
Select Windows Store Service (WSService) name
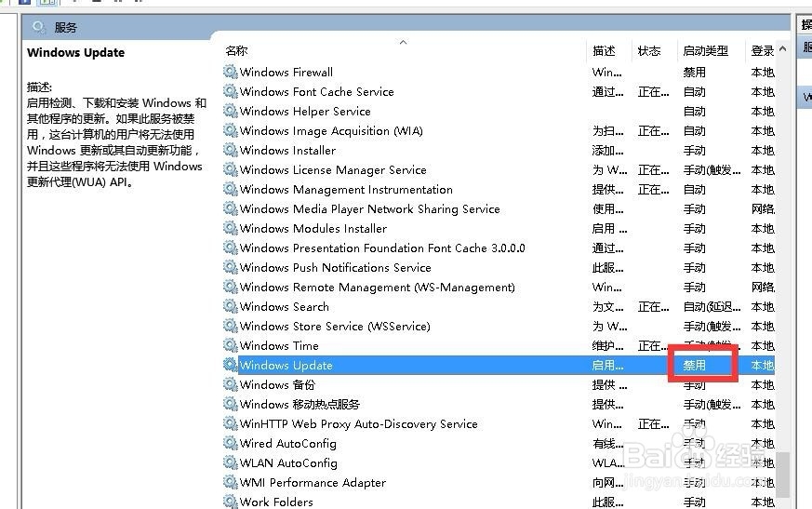[335, 326]
